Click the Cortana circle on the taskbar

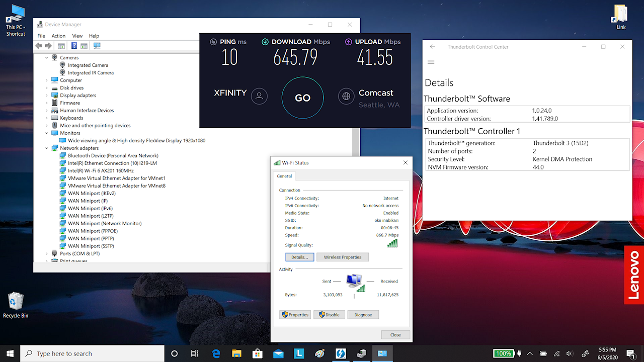click(x=175, y=353)
